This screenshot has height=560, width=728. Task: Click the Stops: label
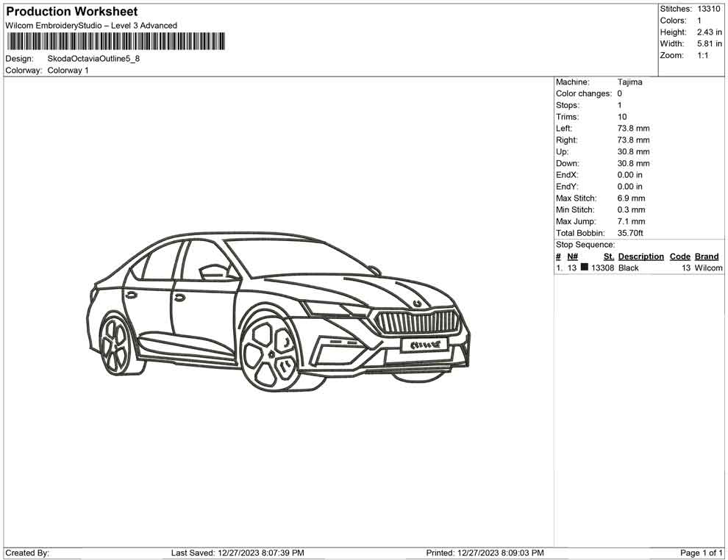568,105
